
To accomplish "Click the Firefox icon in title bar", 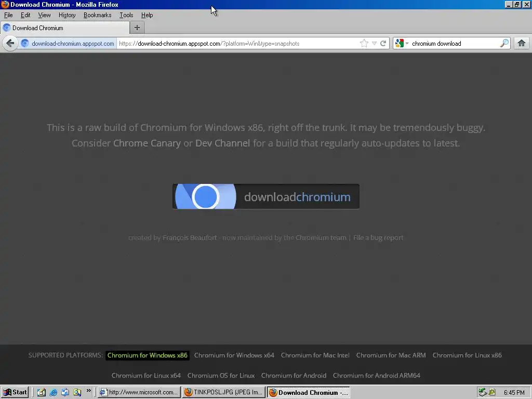I will 5,4.
